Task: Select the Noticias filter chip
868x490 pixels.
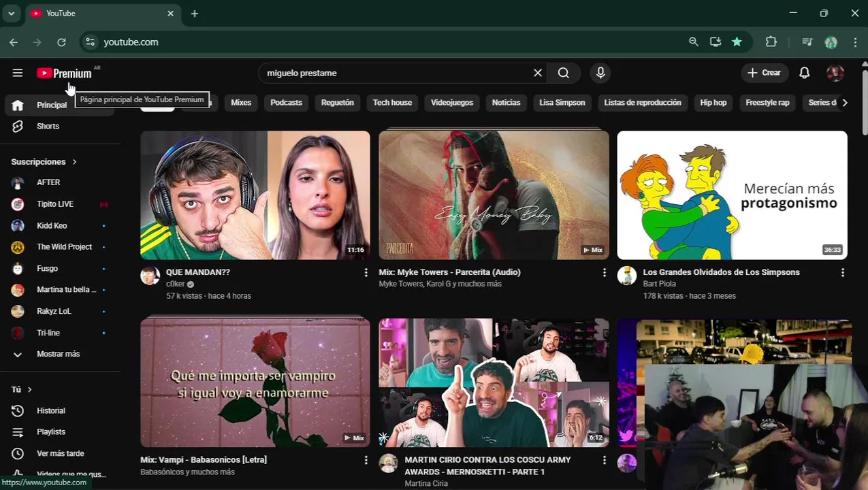Action: (506, 103)
